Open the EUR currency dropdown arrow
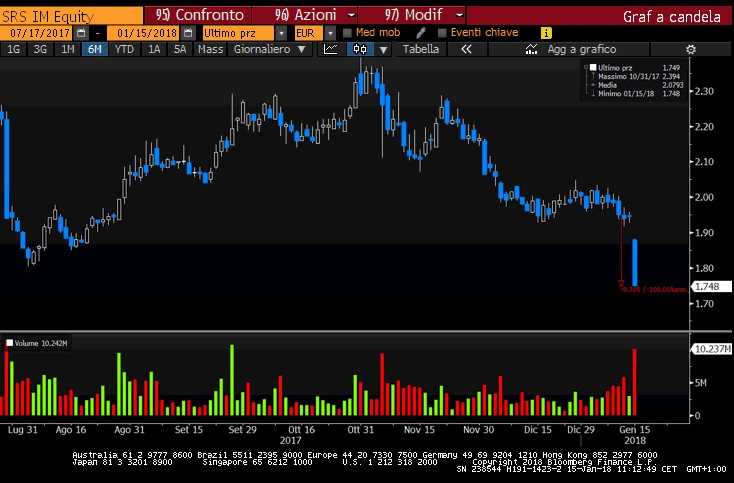Viewport: 734px width, 483px height. [330, 33]
